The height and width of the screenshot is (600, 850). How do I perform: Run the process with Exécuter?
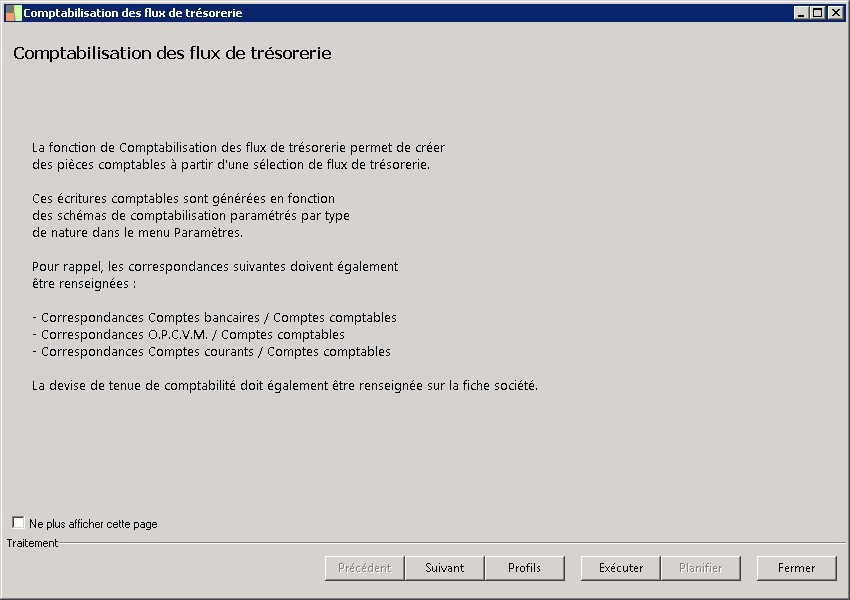pyautogui.click(x=621, y=568)
